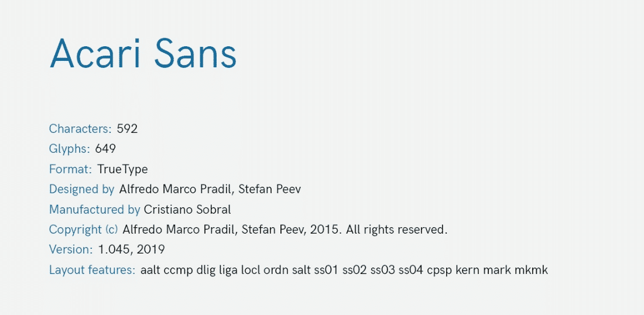Click the Designed by label
The width and height of the screenshot is (644, 315).
(x=81, y=190)
